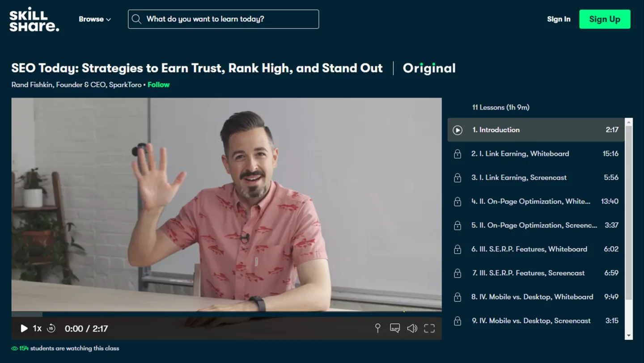
Task: Select the Skillshare logo
Action: pyautogui.click(x=34, y=19)
